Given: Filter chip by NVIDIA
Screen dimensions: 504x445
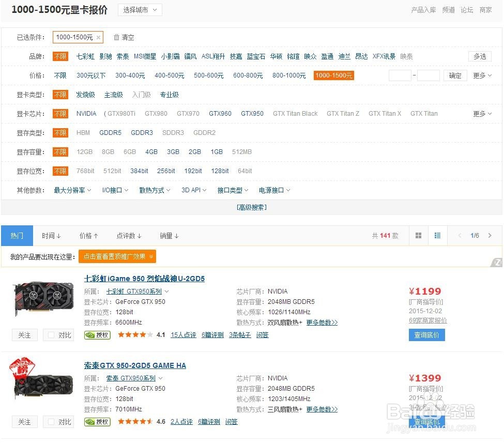Looking at the screenshot, I should [x=86, y=114].
